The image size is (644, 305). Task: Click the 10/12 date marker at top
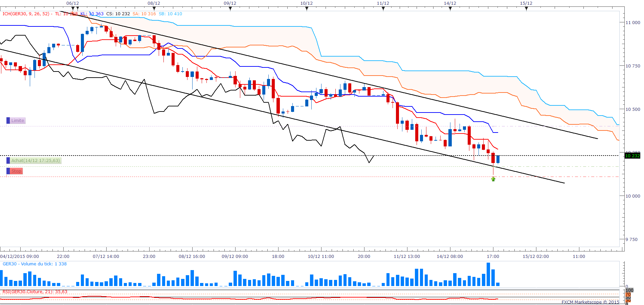306,3
